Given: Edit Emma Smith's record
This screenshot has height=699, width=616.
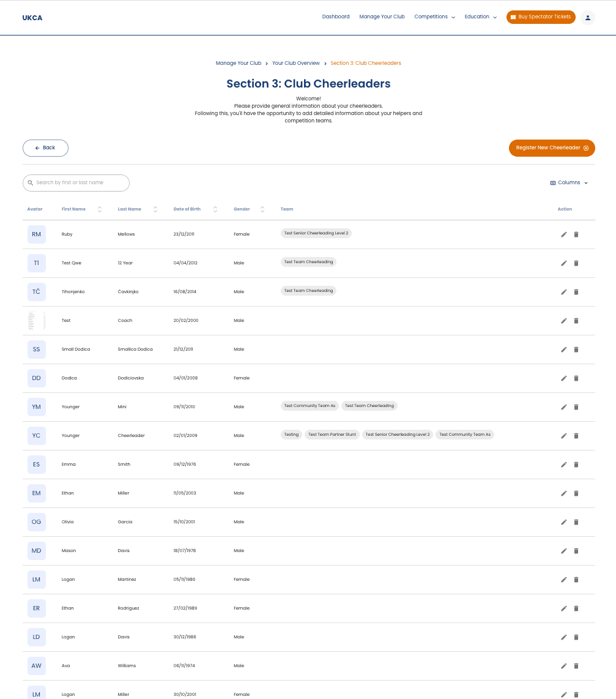Looking at the screenshot, I should click(563, 465).
